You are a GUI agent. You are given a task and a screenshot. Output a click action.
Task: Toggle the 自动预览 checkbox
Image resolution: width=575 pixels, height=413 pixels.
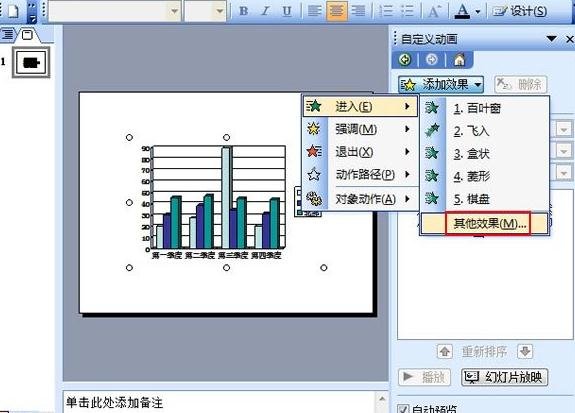pyautogui.click(x=403, y=409)
